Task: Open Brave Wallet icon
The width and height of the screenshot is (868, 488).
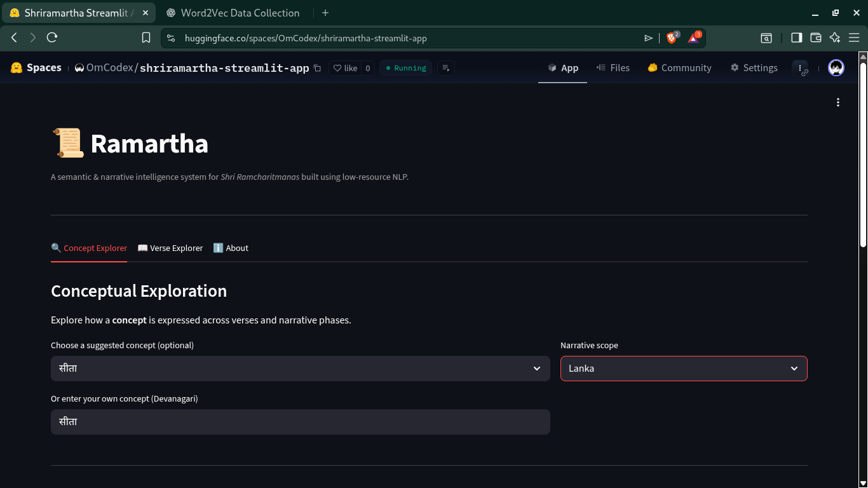Action: [x=816, y=38]
